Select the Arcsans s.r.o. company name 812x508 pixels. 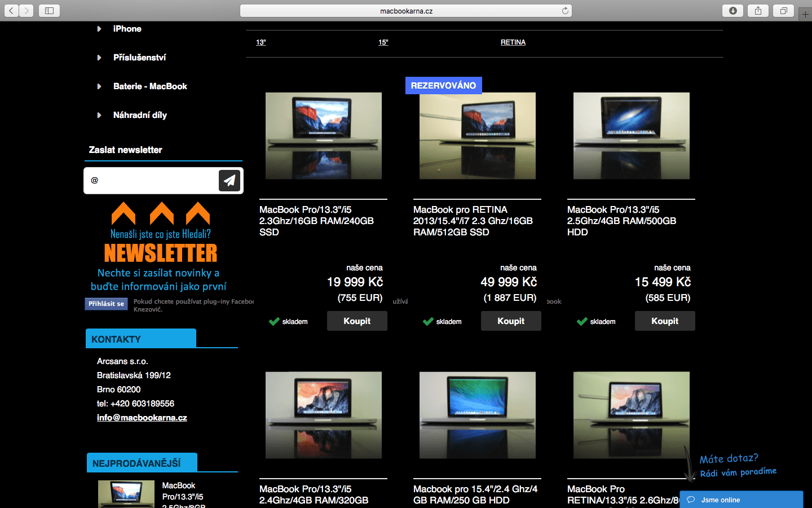(x=122, y=361)
